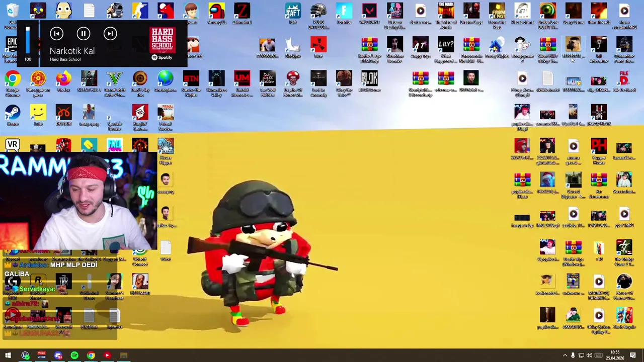Open Firefox desktop shortcut
644x362 pixels.
click(x=64, y=81)
